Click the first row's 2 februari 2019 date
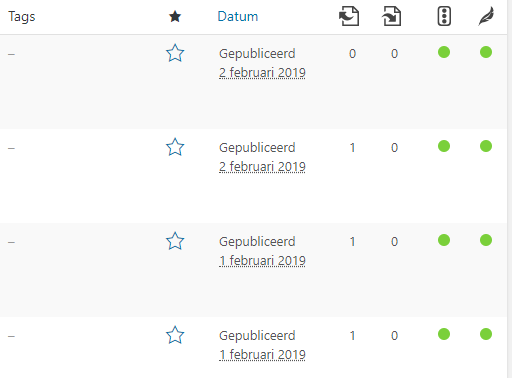This screenshot has width=512, height=378. (x=262, y=73)
